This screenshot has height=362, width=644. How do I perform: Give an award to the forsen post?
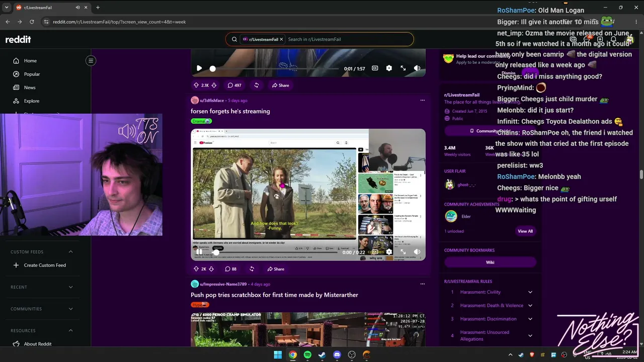pyautogui.click(x=252, y=269)
